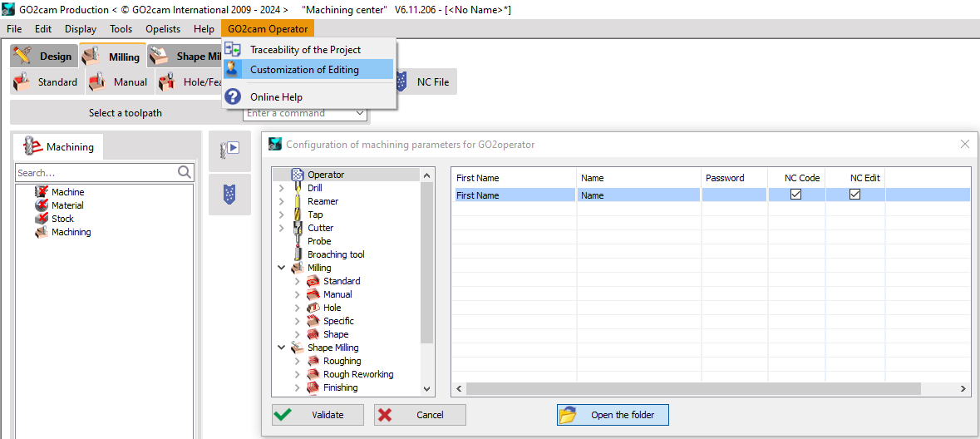The height and width of the screenshot is (439, 980).
Task: Expand the Drill tree node
Action: pyautogui.click(x=281, y=188)
